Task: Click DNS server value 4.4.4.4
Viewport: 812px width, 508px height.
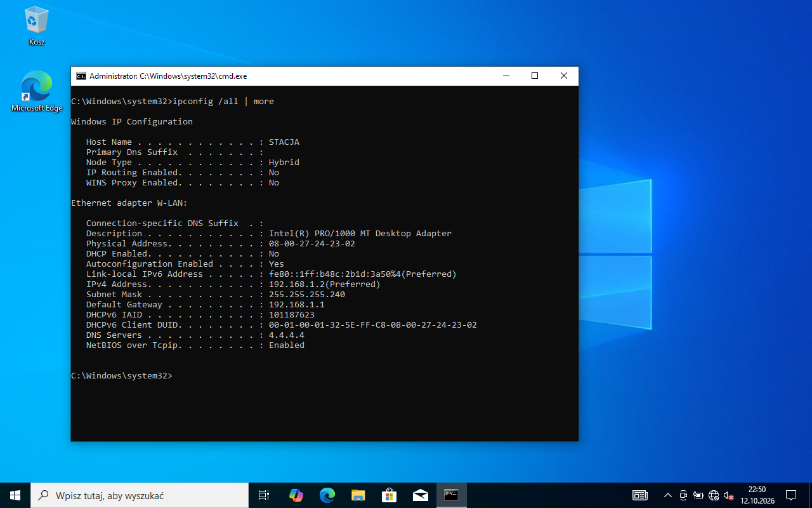Action: 287,335
